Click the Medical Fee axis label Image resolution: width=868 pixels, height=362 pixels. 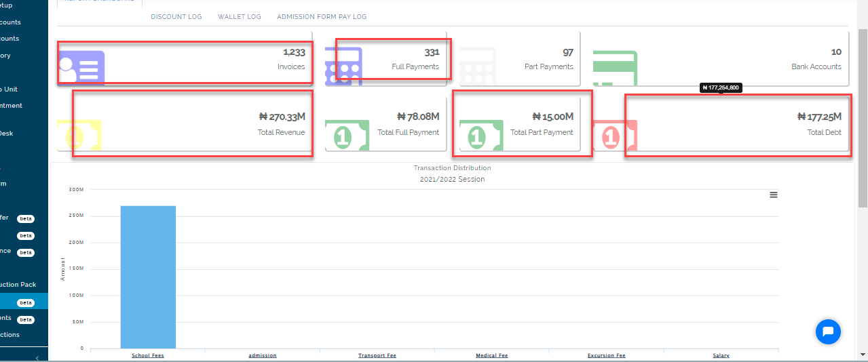click(x=492, y=355)
